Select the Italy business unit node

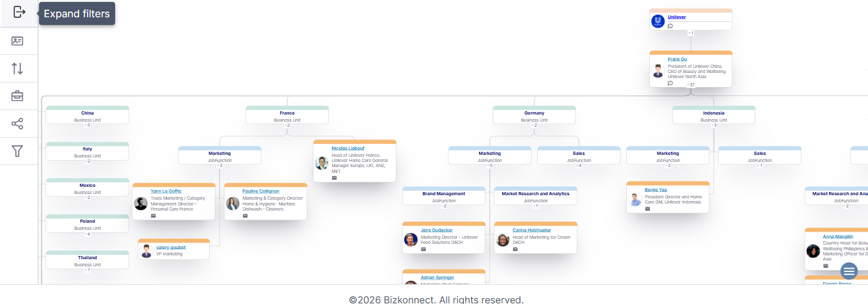point(88,151)
